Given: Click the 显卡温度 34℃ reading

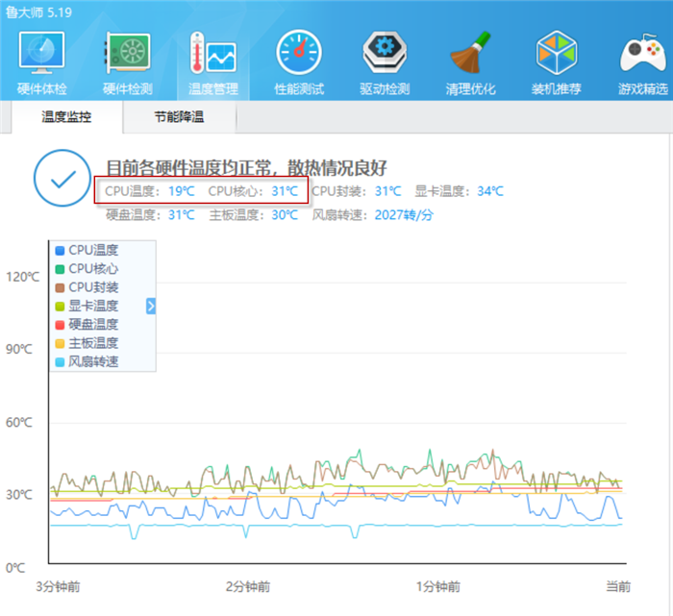Looking at the screenshot, I should tap(459, 191).
